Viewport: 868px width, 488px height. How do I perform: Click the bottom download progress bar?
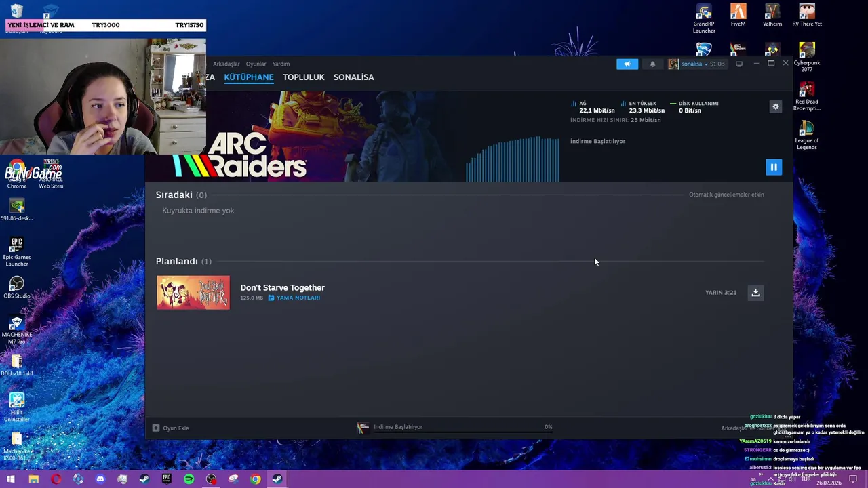462,432
